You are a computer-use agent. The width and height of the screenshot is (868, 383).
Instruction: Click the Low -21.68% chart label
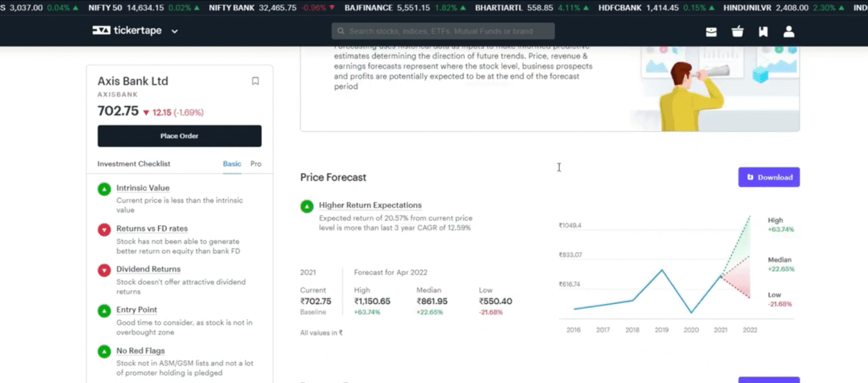coord(780,299)
